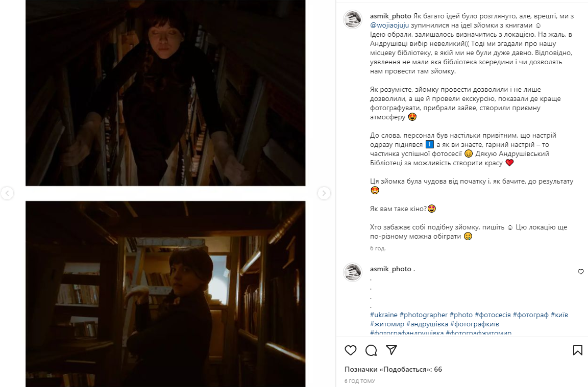
Task: Open the #ukraine hashtag
Action: pyautogui.click(x=383, y=315)
